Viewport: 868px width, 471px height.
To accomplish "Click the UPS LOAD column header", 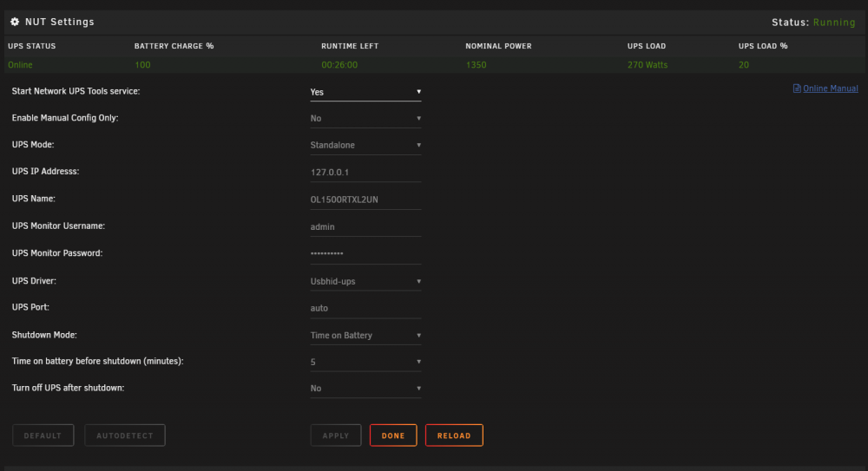I will tap(647, 46).
